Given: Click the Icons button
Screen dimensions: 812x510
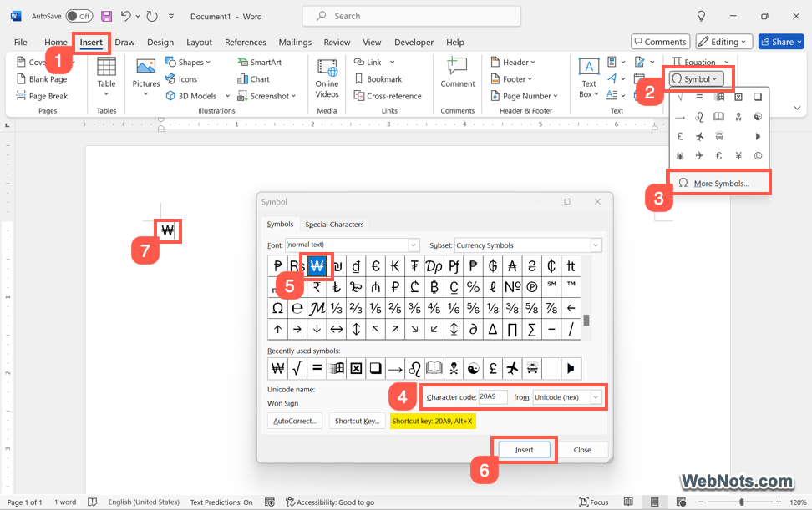Looking at the screenshot, I should [181, 79].
